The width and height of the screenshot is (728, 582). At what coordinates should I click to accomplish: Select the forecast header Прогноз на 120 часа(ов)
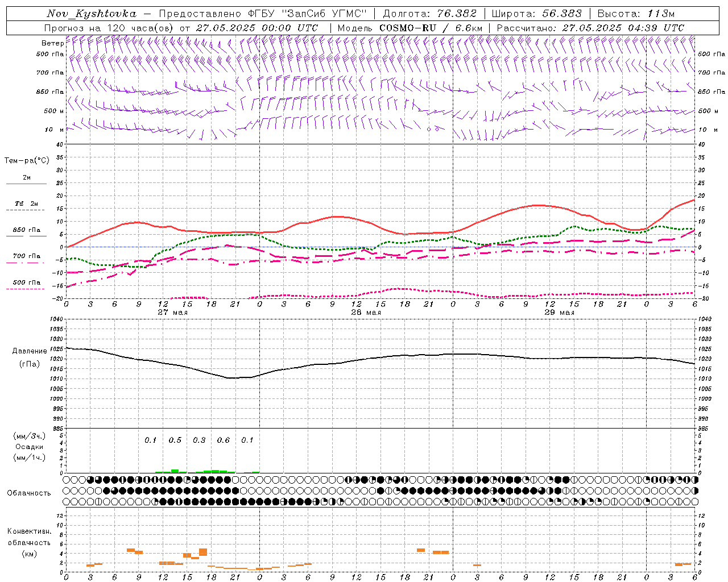pyautogui.click(x=109, y=28)
